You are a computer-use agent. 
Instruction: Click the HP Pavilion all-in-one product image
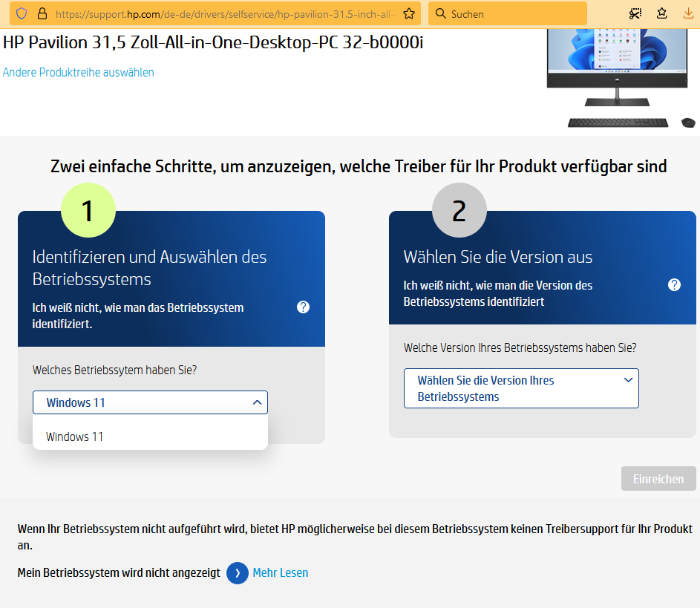coord(621,78)
